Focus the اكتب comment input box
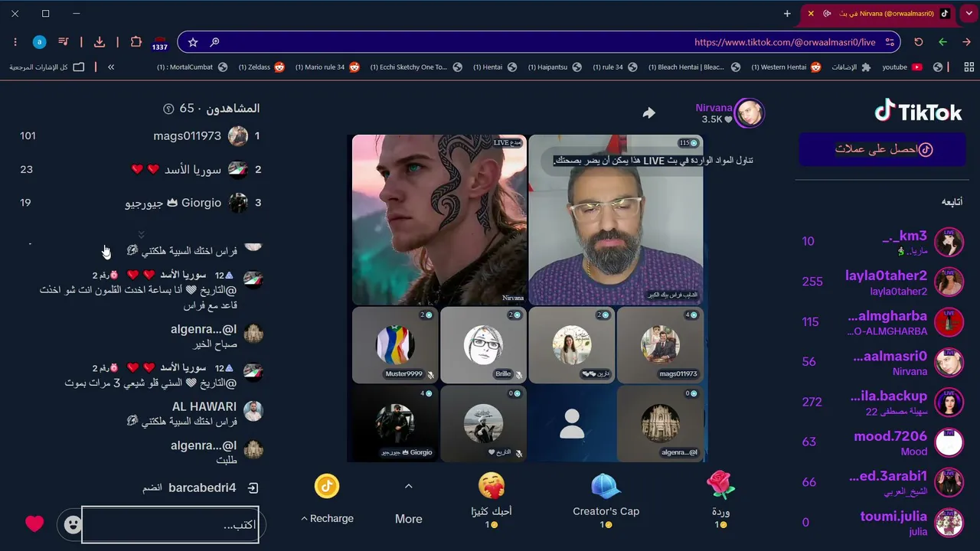The image size is (980, 551). tap(170, 525)
